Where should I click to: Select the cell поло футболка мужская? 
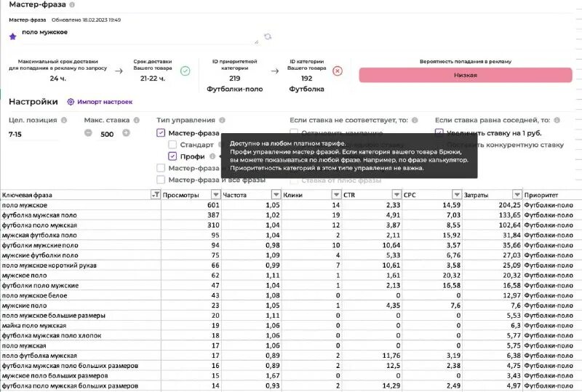click(81, 355)
